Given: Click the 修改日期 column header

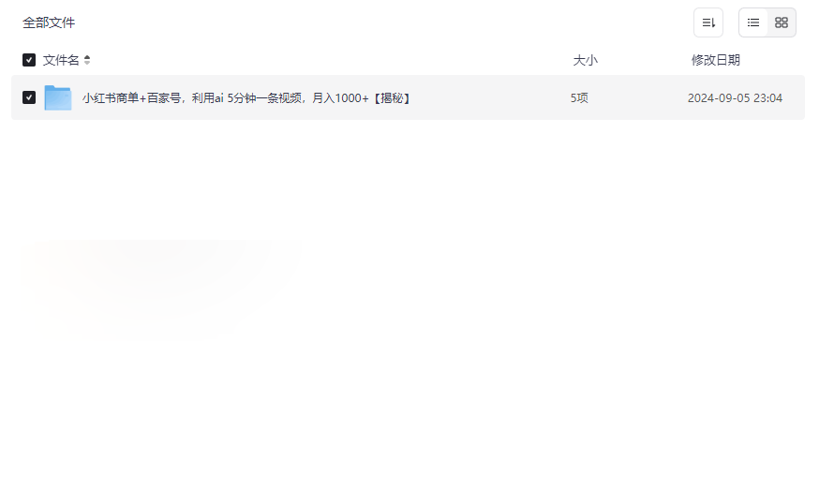Looking at the screenshot, I should pyautogui.click(x=716, y=60).
